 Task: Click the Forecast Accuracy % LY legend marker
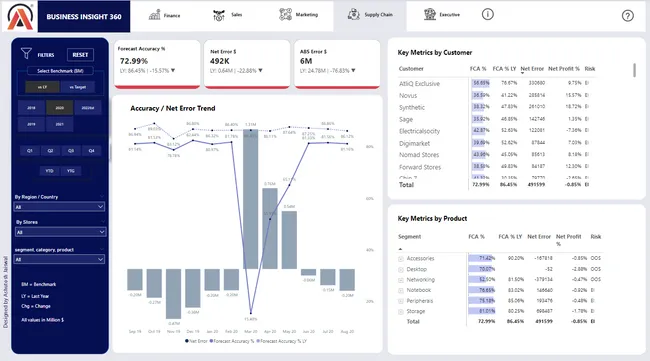[258, 341]
